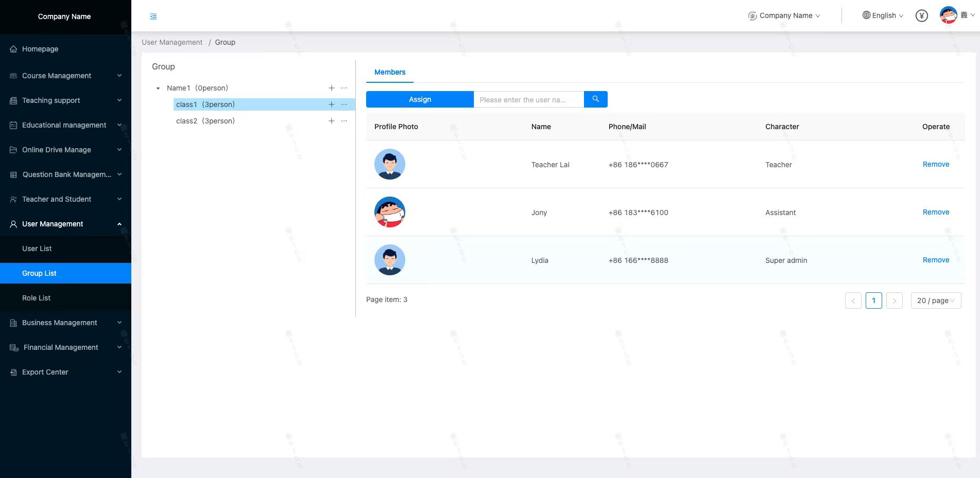Image resolution: width=980 pixels, height=478 pixels.
Task: Remove Jony from the group
Action: pos(935,212)
